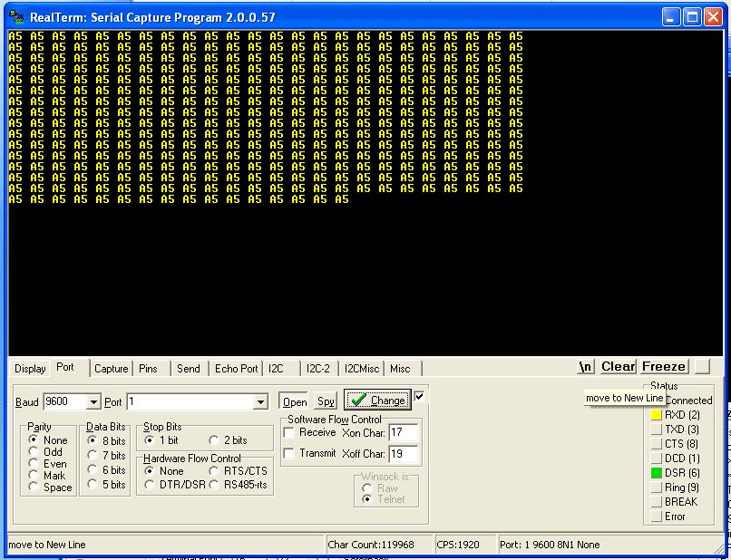Click the TXD (3) status indicator

[657, 430]
